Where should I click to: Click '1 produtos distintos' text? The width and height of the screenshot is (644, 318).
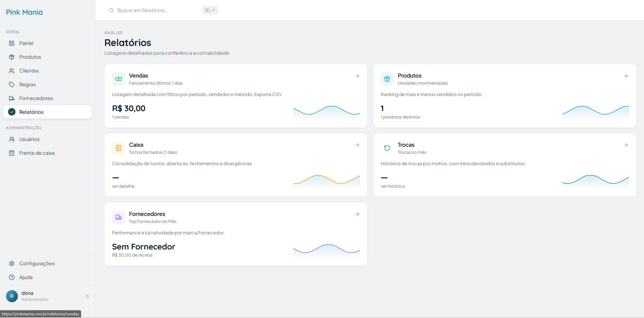[x=400, y=117]
